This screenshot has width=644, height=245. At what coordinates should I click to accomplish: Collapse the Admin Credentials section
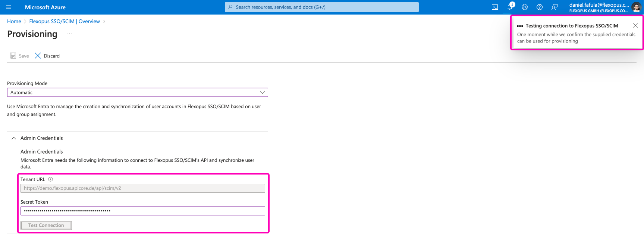(x=14, y=138)
